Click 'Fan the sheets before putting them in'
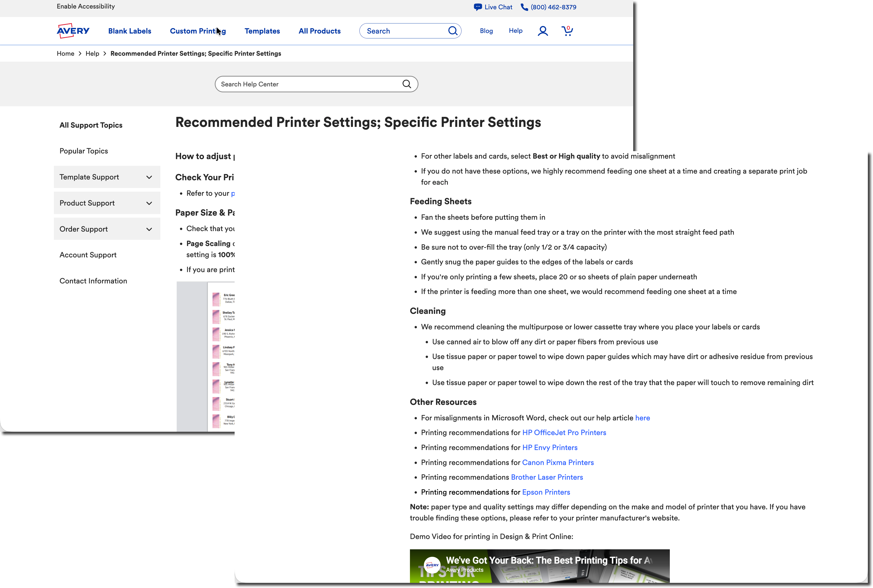 click(x=483, y=217)
